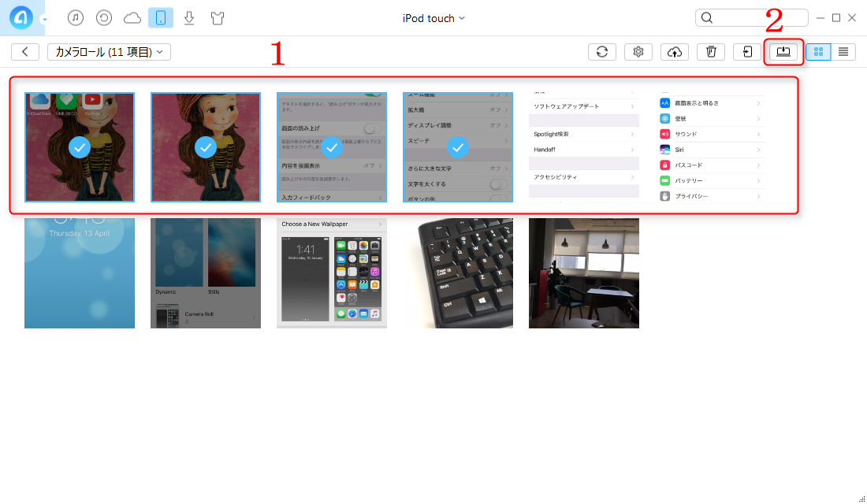Click the send to computer icon
Viewport: 867px width, 504px height.
pos(783,51)
